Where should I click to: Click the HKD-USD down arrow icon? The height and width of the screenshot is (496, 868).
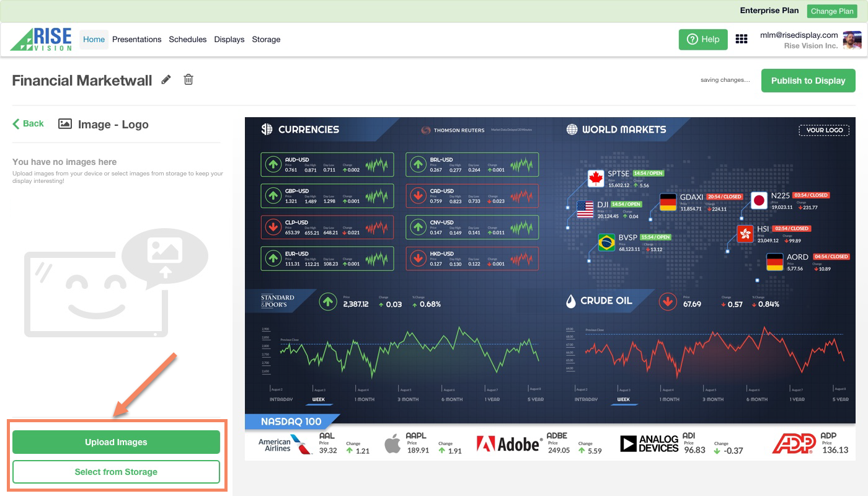pyautogui.click(x=417, y=259)
